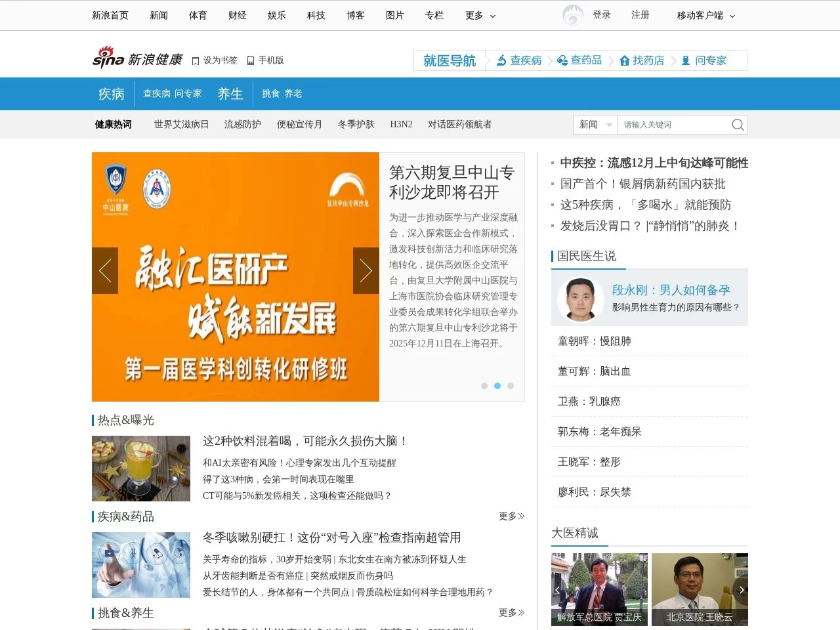This screenshot has height=630, width=840.
Task: Open the 新闻 search category dropdown
Action: pyautogui.click(x=594, y=124)
